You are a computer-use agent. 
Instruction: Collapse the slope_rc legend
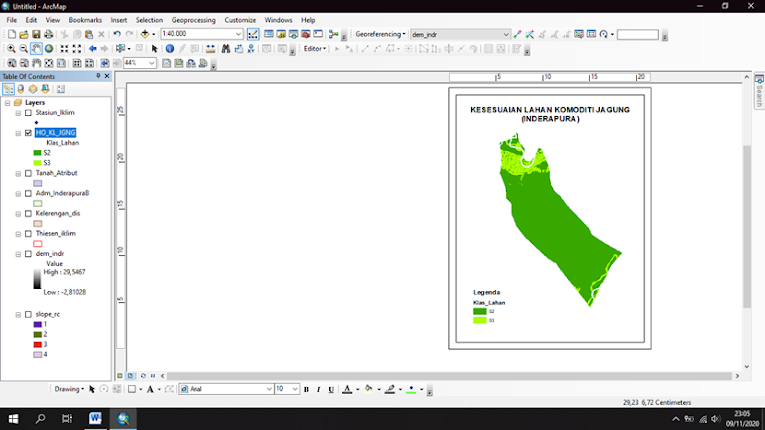(18, 314)
